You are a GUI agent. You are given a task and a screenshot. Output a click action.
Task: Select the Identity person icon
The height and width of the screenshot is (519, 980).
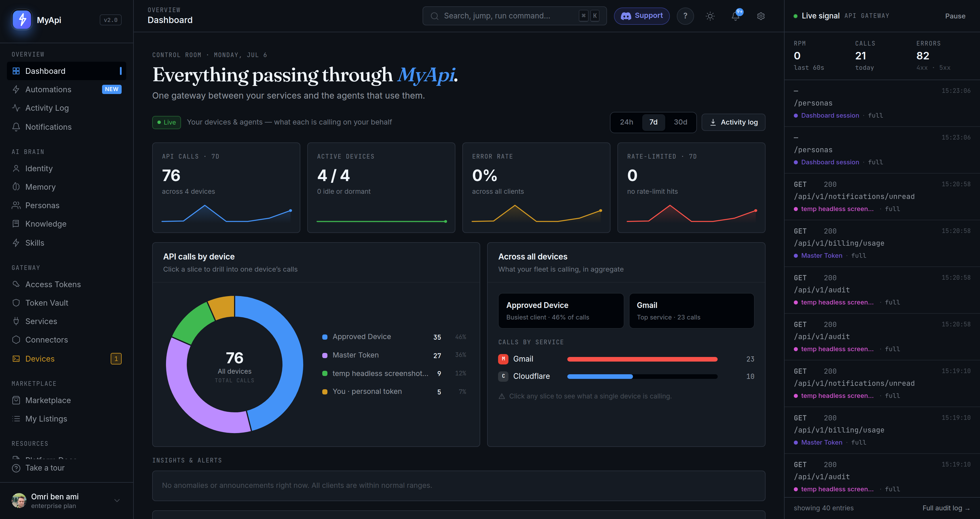tap(16, 169)
